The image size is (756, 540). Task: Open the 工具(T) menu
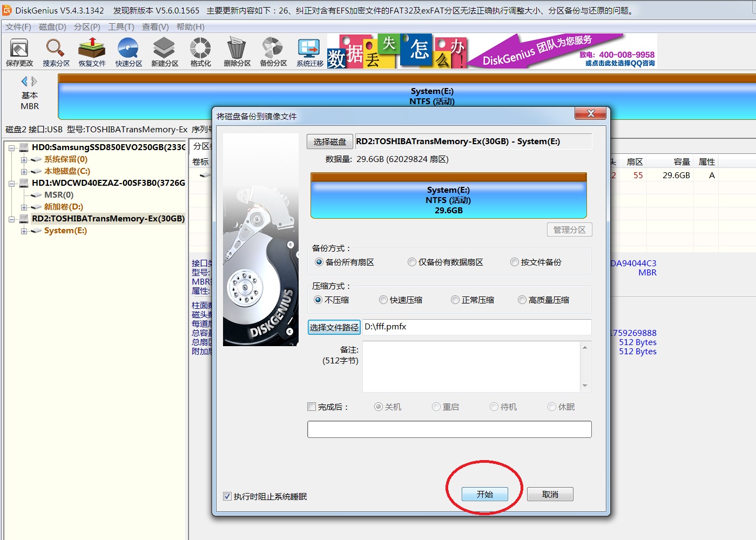point(121,27)
